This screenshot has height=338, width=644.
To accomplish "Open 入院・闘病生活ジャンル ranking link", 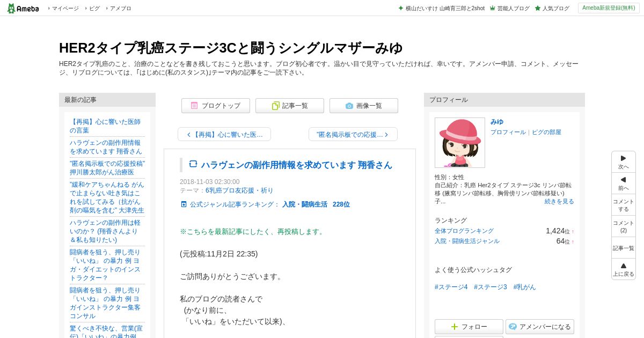I will point(467,241).
